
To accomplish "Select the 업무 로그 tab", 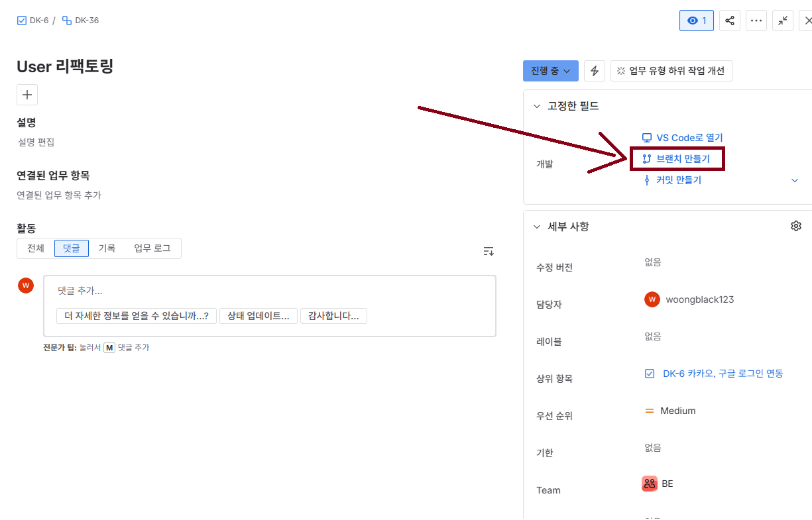I will tap(152, 248).
